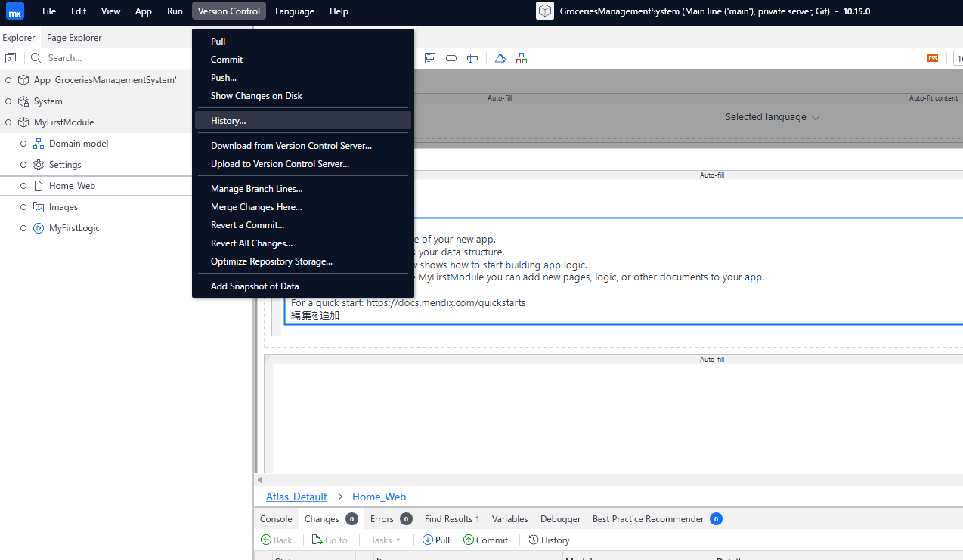The width and height of the screenshot is (963, 560).
Task: Select the blue triangle widget icon in the toolbar
Action: coord(500,57)
